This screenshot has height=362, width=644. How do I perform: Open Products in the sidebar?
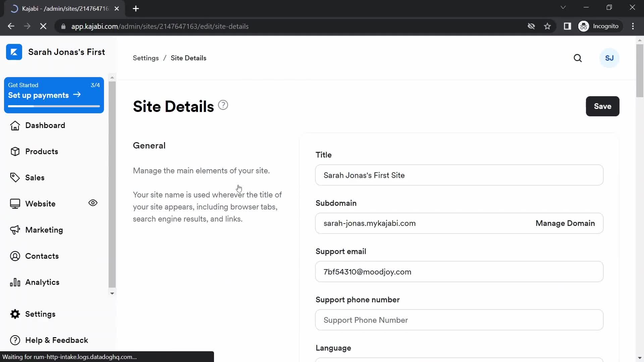[42, 152]
